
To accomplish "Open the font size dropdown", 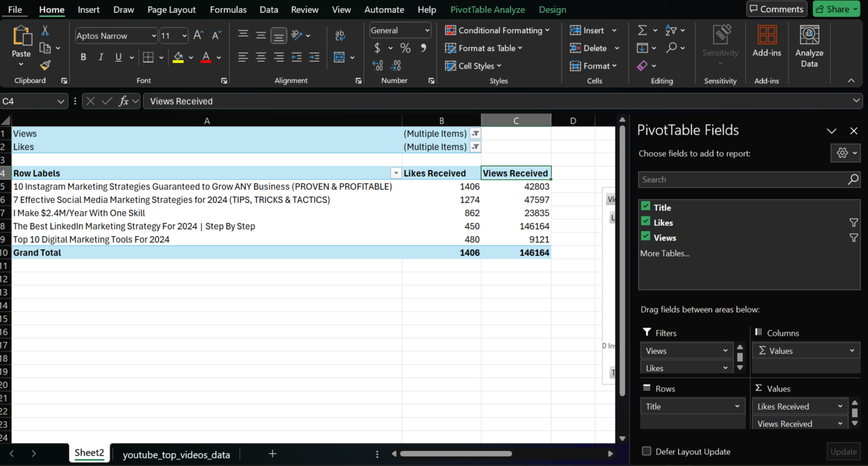I will (184, 36).
